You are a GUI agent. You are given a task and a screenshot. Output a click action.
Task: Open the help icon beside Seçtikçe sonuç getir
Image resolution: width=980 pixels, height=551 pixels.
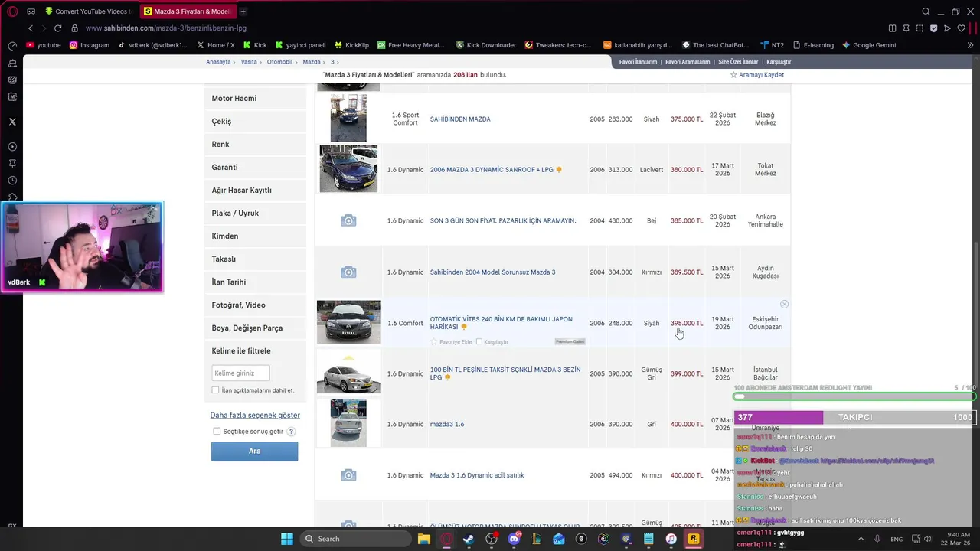[292, 432]
